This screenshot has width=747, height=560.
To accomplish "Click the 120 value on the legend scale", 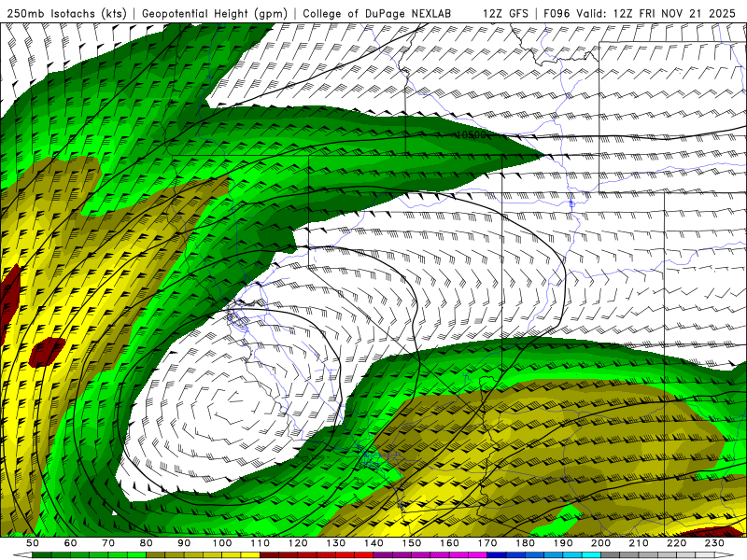I will [x=298, y=543].
